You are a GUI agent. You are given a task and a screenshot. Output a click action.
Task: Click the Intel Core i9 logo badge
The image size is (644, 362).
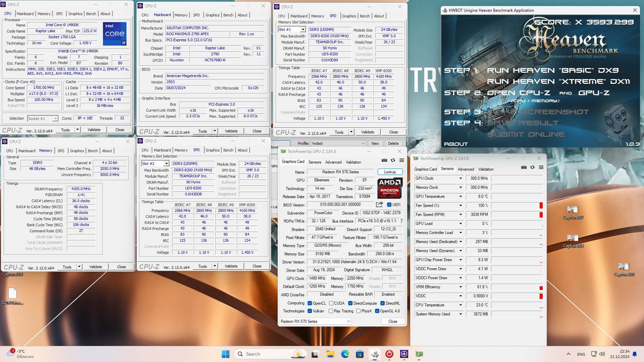point(115,34)
